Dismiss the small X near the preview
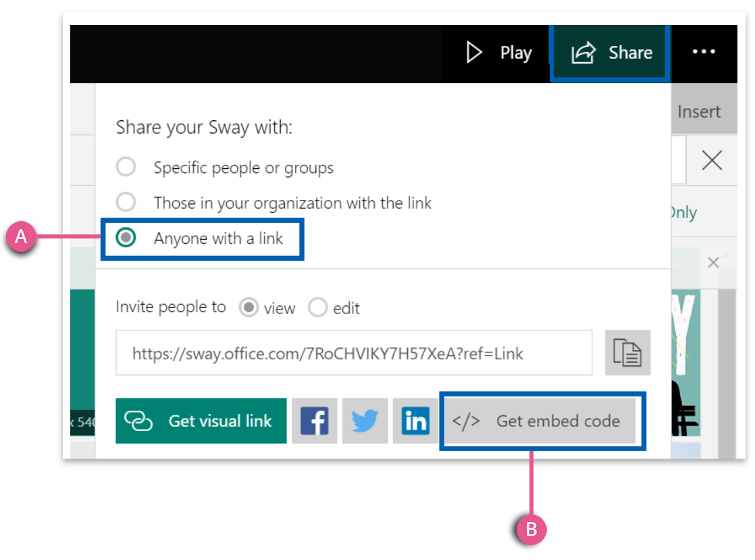The width and height of the screenshot is (755, 560). coord(713,262)
